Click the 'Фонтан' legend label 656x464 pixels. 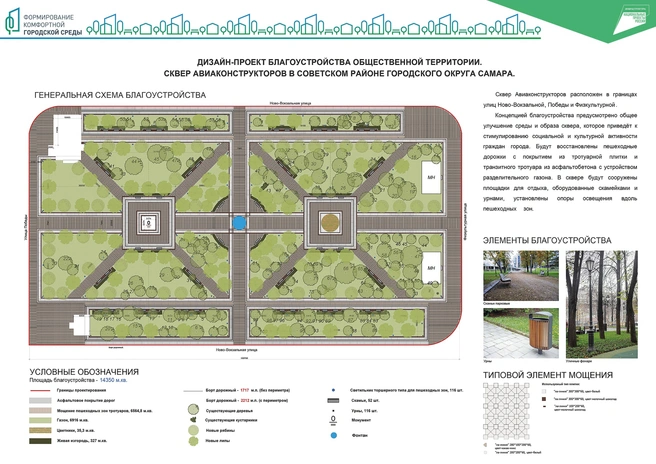(359, 436)
